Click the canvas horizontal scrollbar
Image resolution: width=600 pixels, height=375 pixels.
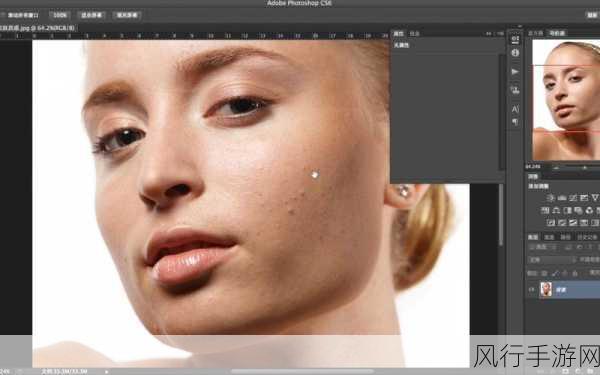[x=302, y=371]
